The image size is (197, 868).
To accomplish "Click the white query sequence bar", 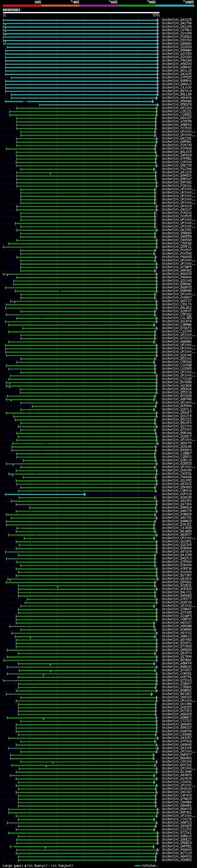I will [81, 13].
